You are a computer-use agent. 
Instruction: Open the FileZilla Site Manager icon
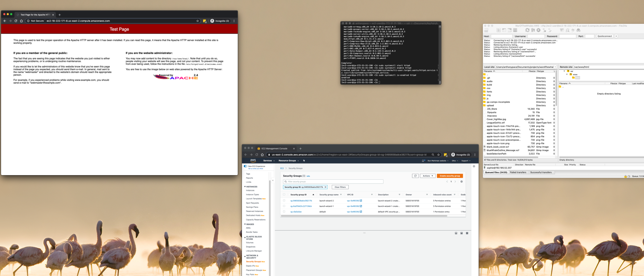pos(486,30)
